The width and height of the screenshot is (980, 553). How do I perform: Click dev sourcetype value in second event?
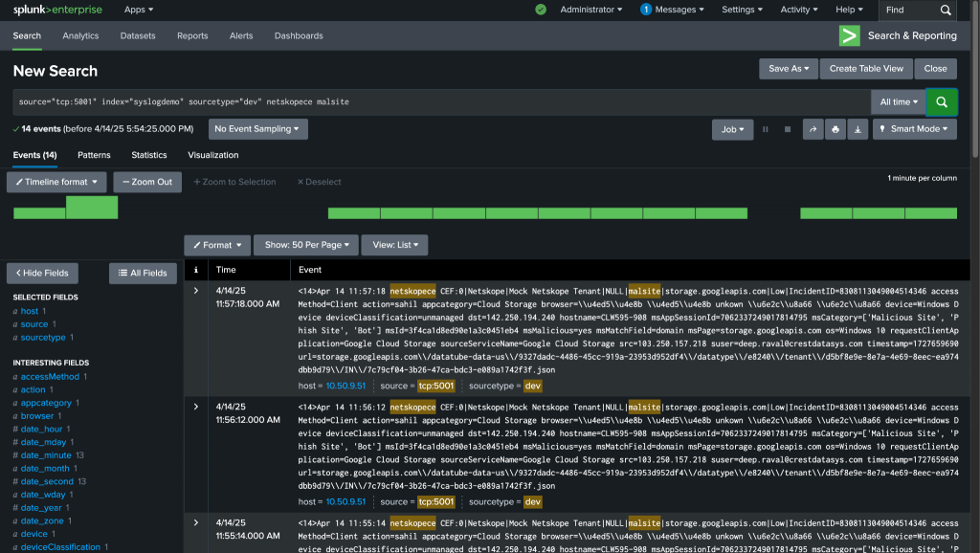click(532, 501)
